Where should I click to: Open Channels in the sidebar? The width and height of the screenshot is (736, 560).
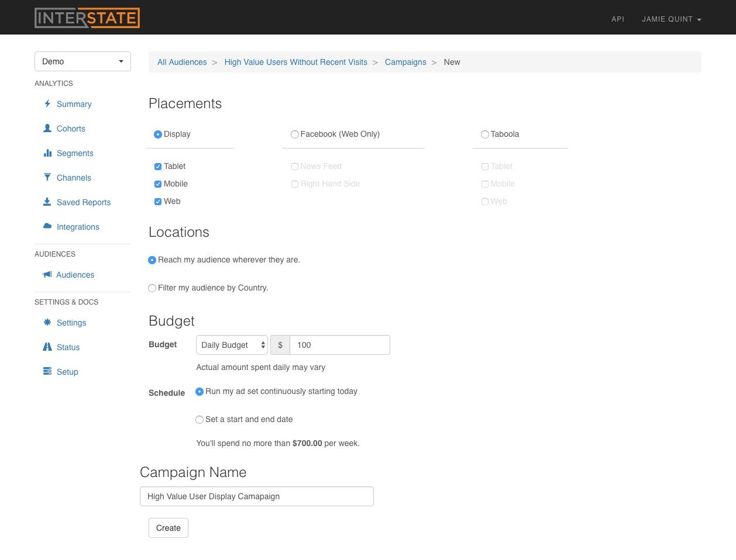coord(74,178)
